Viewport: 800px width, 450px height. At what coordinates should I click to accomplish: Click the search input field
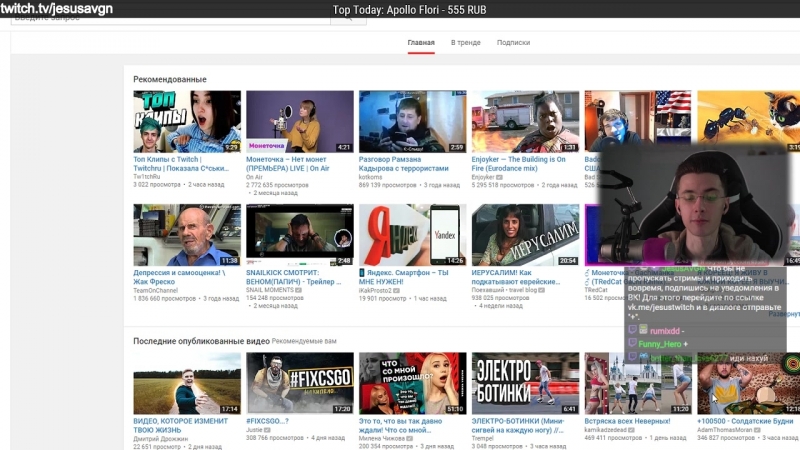170,20
